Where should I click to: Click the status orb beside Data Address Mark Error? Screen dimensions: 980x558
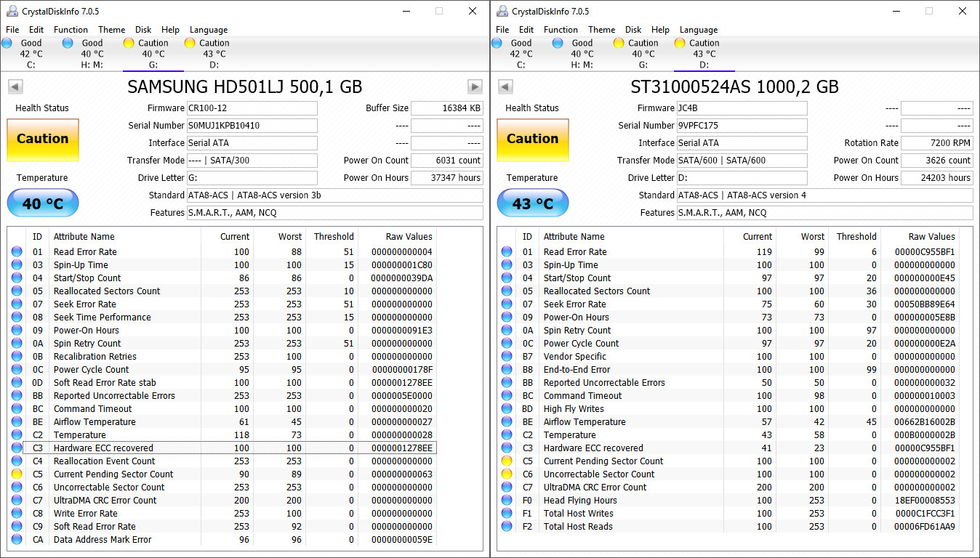[17, 540]
